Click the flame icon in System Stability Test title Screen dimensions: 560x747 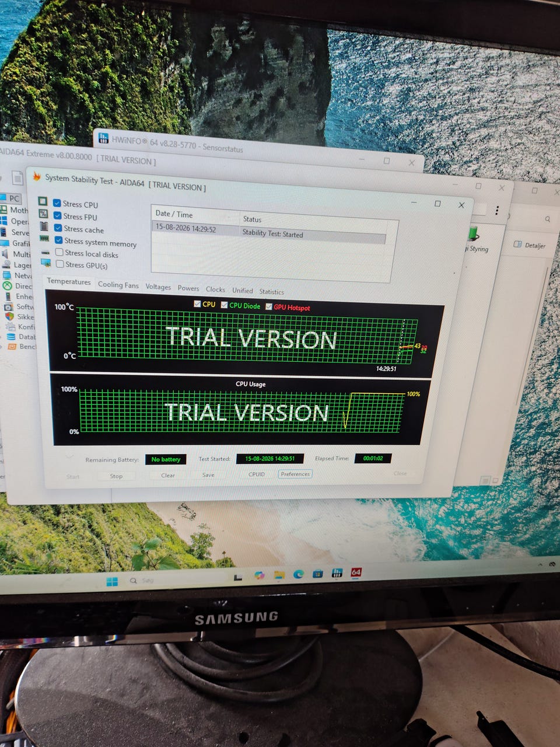(x=37, y=176)
